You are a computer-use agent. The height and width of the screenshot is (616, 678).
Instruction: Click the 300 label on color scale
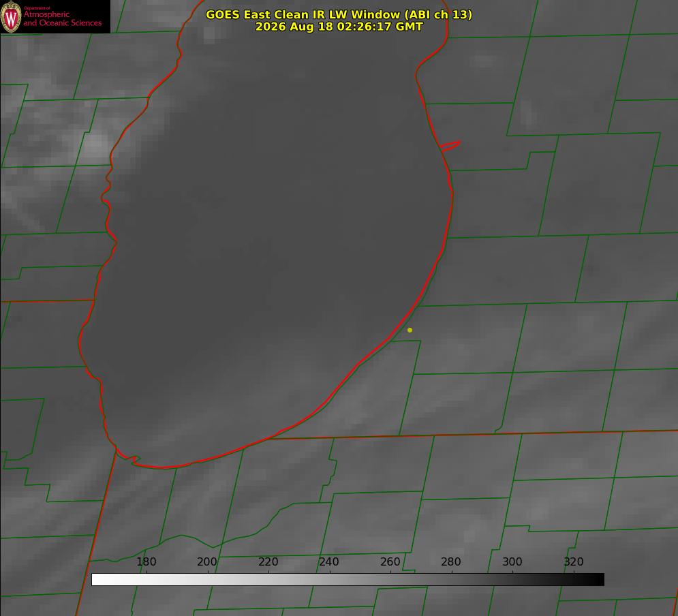click(512, 561)
